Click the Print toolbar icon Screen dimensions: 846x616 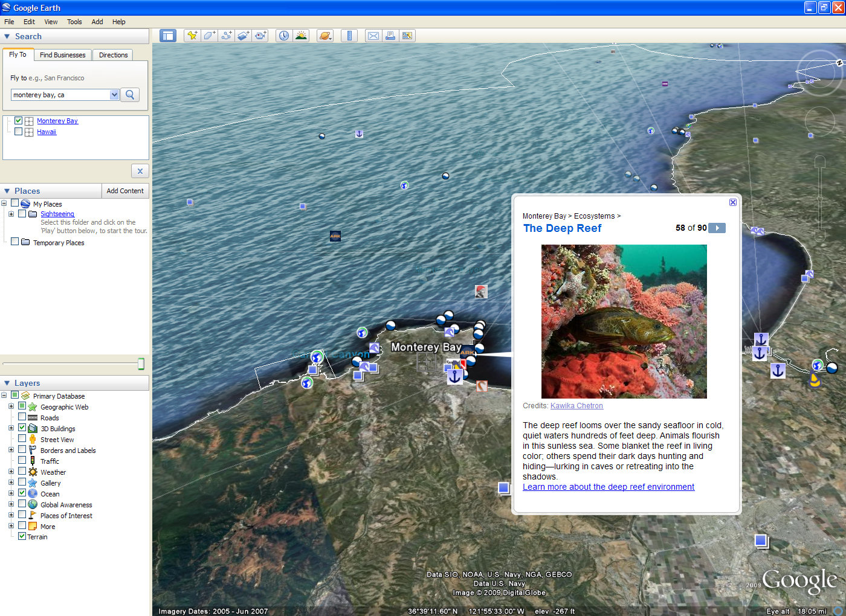390,36
